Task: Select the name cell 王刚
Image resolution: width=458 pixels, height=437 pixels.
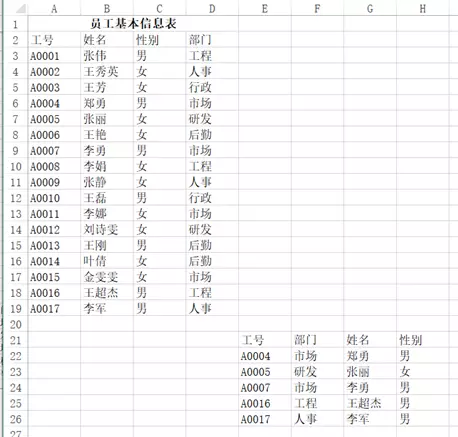Action: point(107,245)
